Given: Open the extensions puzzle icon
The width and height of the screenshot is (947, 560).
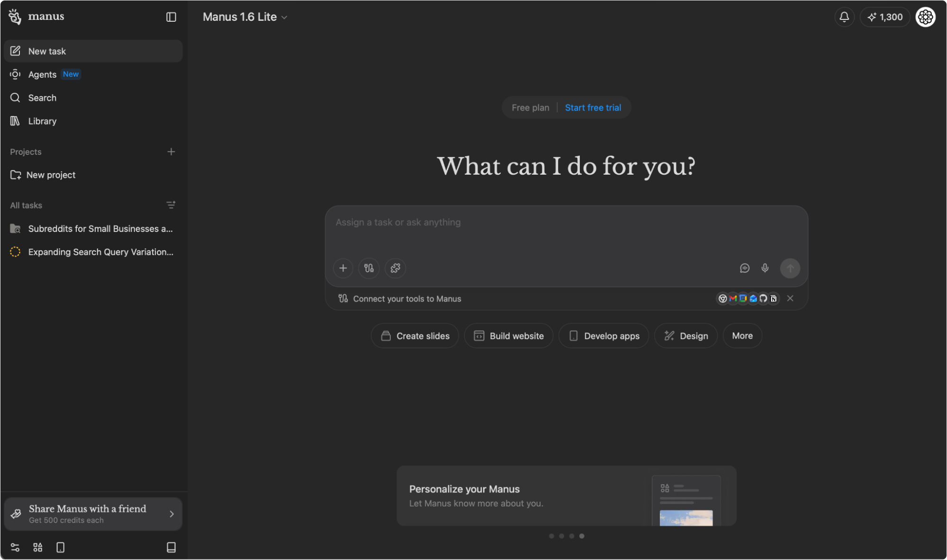Looking at the screenshot, I should pos(395,268).
